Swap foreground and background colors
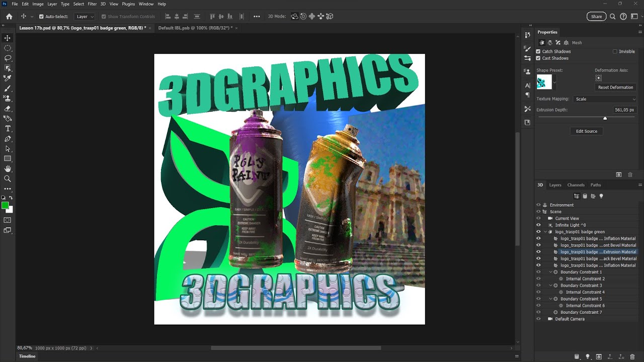This screenshot has height=362, width=644. click(11, 198)
